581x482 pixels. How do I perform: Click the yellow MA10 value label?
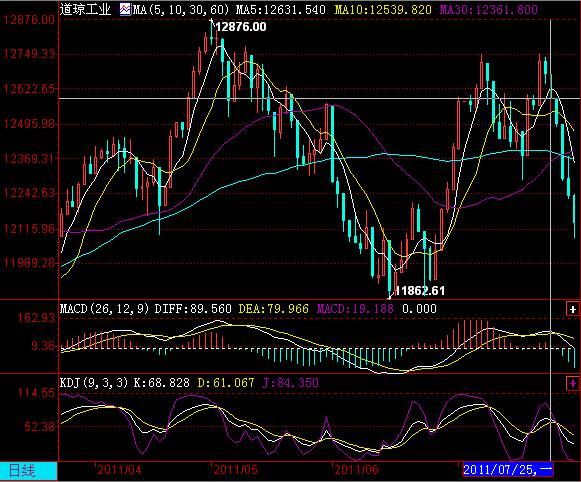pyautogui.click(x=383, y=9)
